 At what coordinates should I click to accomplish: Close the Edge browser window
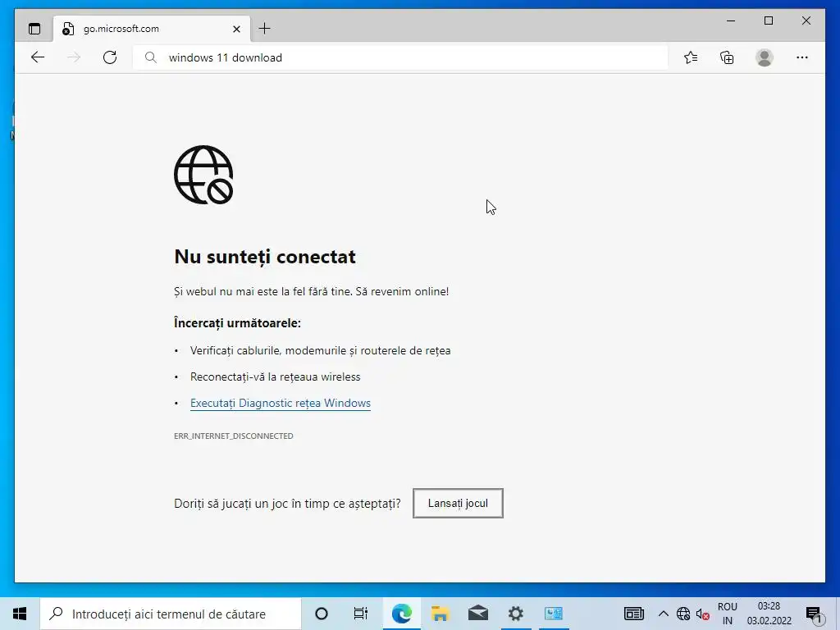[x=806, y=21]
